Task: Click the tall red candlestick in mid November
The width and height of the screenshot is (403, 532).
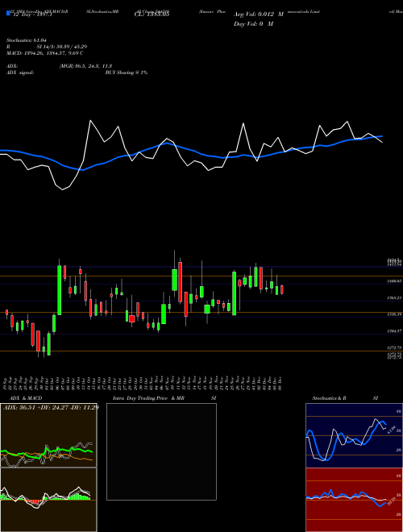Action: point(180,281)
